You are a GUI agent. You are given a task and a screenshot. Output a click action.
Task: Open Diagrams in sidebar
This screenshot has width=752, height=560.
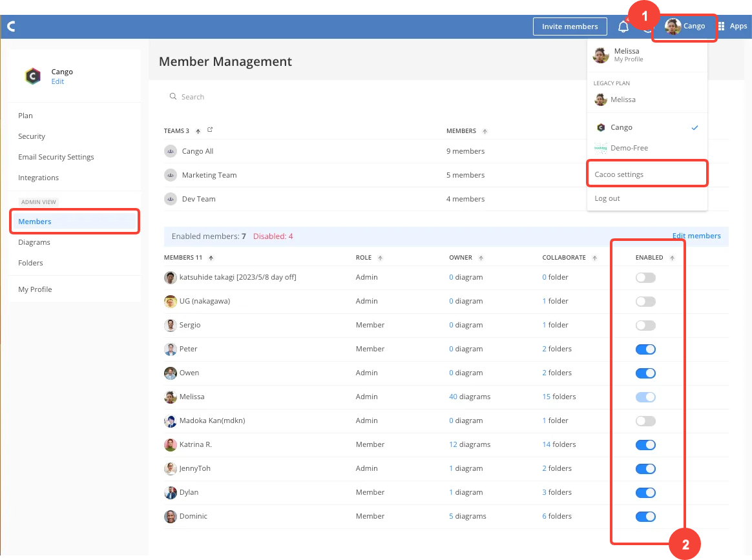tap(34, 242)
